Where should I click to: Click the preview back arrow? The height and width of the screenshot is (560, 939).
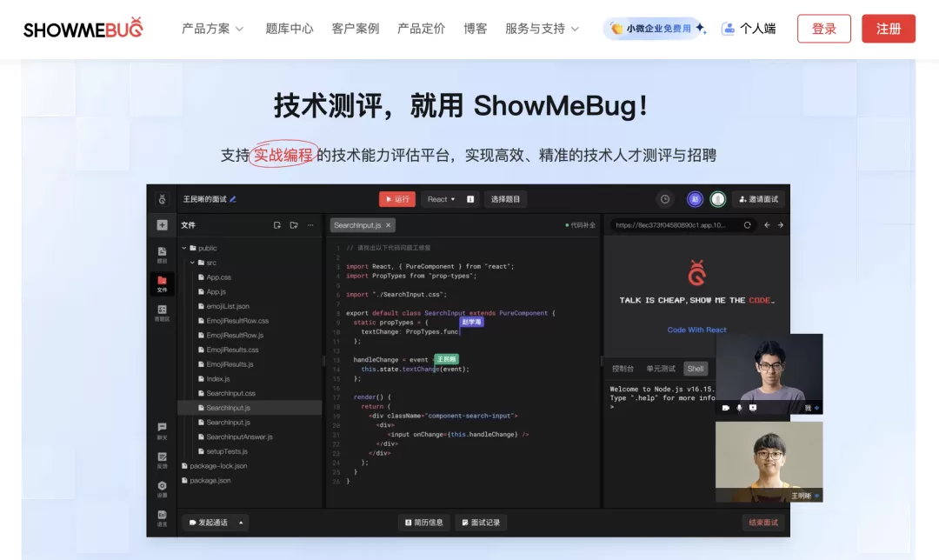click(x=767, y=225)
